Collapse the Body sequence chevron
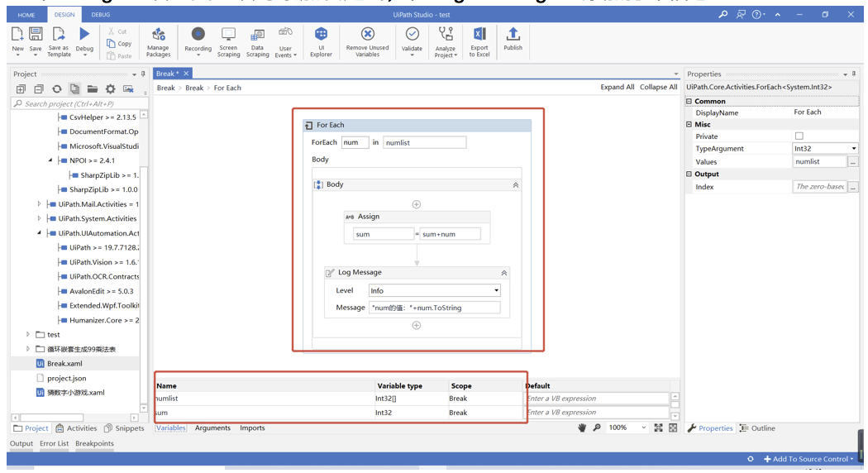The height and width of the screenshot is (473, 868). pos(515,185)
